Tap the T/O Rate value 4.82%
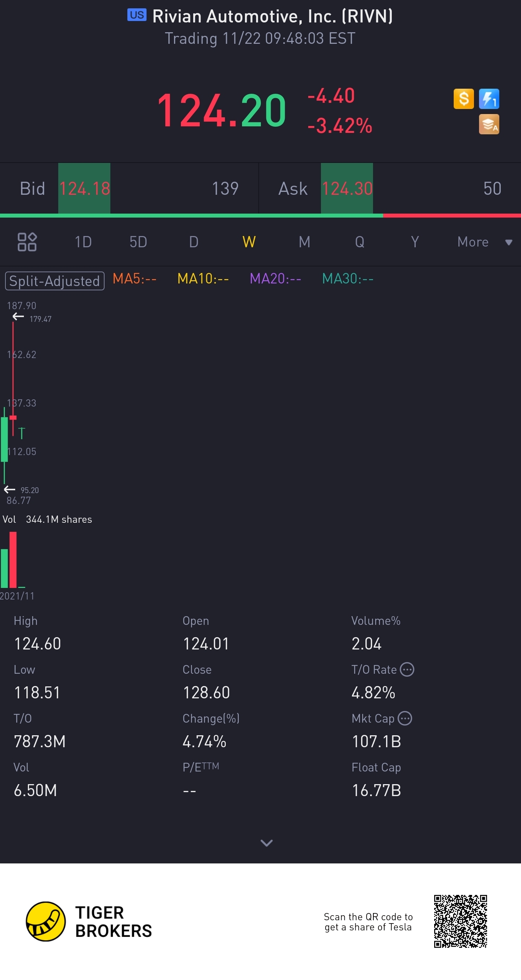 click(x=373, y=693)
